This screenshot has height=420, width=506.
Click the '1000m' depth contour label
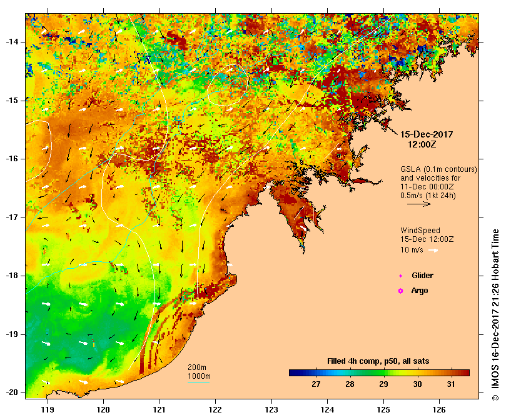[x=199, y=376]
